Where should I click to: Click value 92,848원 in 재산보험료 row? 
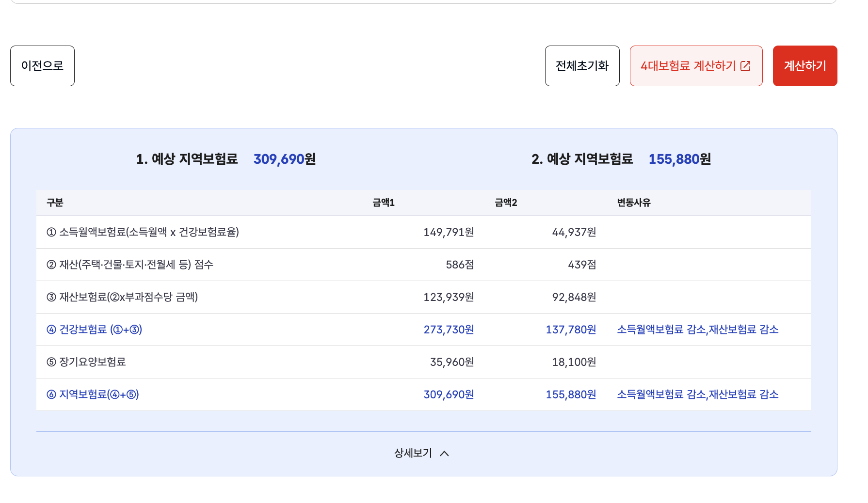point(574,297)
